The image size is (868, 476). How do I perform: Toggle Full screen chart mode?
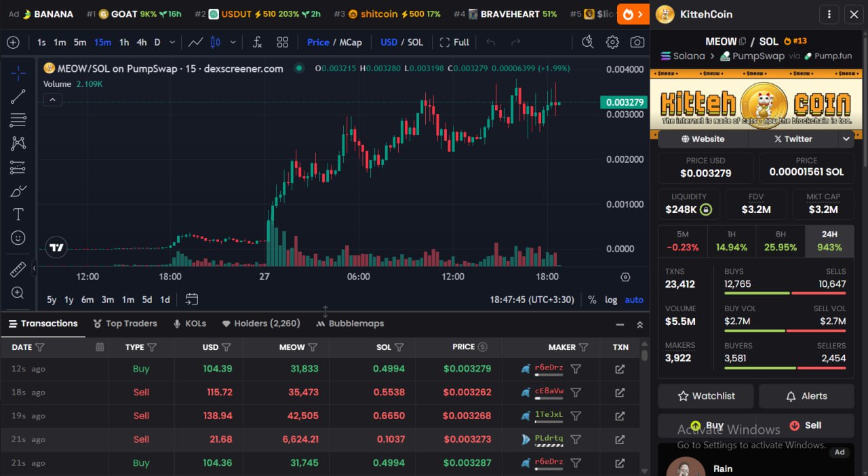coord(454,42)
